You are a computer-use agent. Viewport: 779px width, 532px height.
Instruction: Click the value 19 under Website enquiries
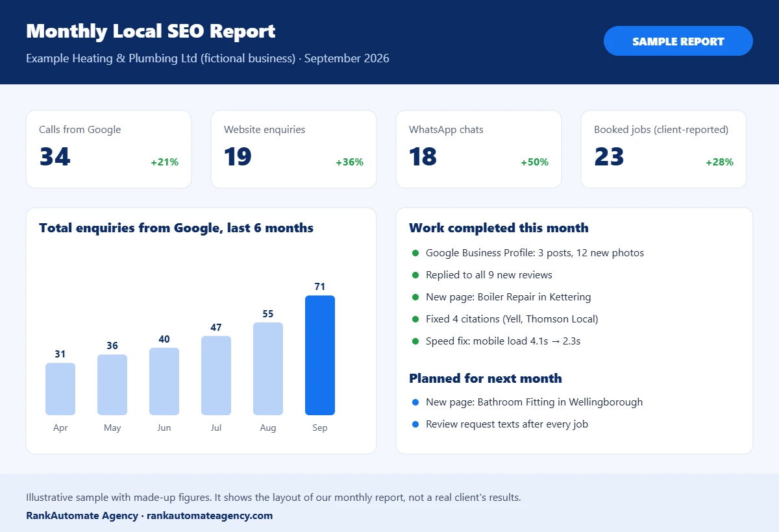(238, 157)
